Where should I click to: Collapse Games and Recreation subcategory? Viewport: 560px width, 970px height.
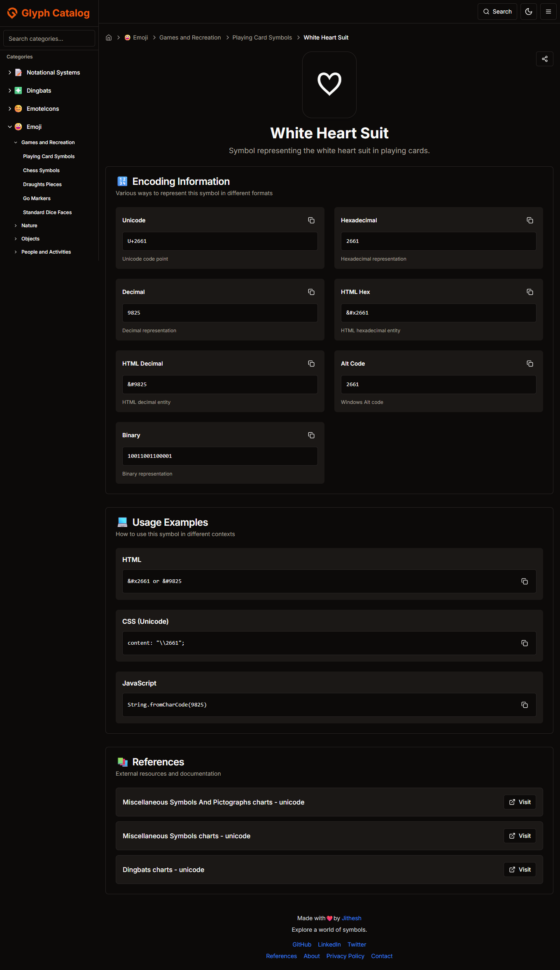tap(16, 142)
